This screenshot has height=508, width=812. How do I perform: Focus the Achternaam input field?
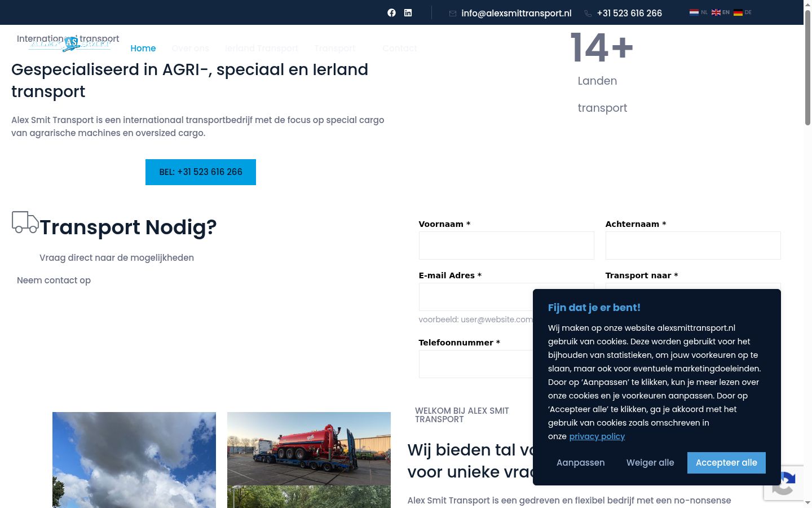tap(693, 246)
